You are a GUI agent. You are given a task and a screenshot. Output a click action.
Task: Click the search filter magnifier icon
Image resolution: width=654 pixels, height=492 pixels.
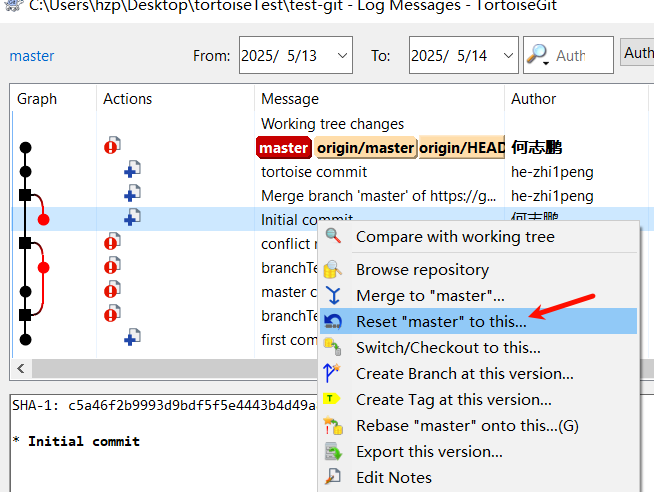pyautogui.click(x=537, y=54)
